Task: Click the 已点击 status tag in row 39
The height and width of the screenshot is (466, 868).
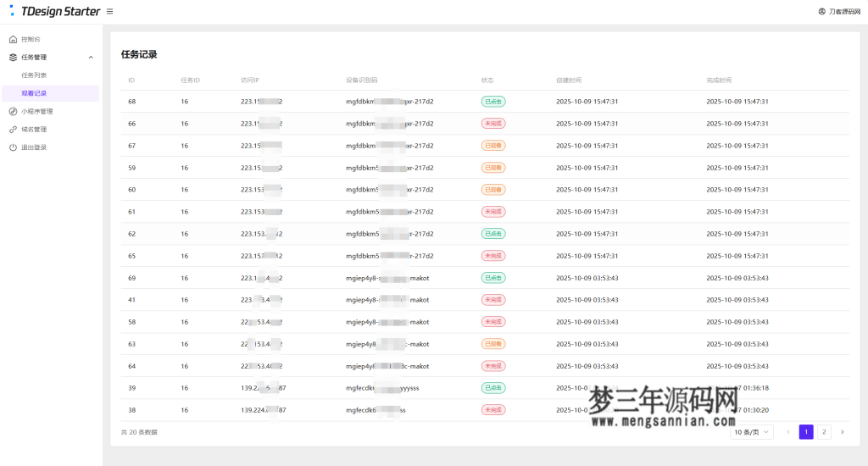Action: pyautogui.click(x=493, y=388)
